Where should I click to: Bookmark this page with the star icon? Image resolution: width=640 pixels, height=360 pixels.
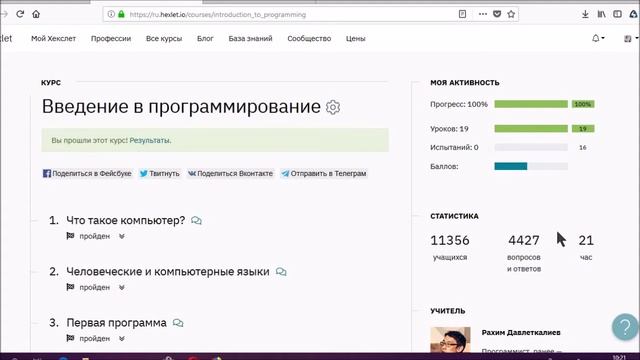tap(511, 14)
